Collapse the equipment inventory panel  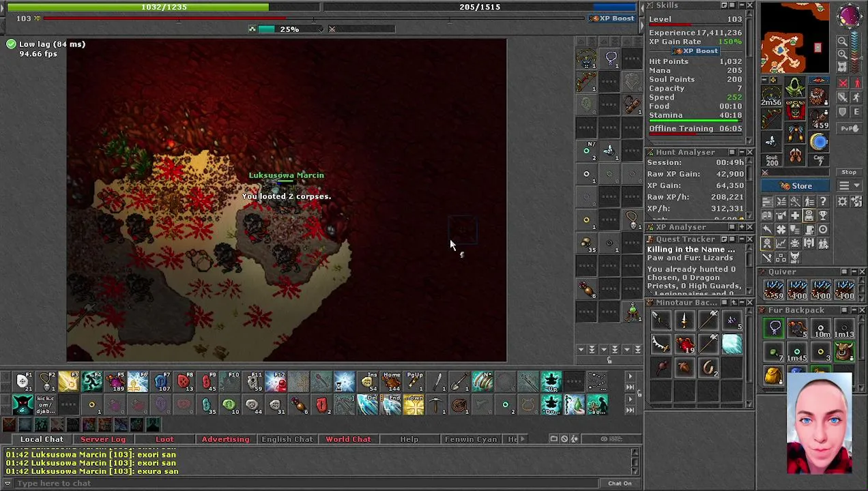764,80
